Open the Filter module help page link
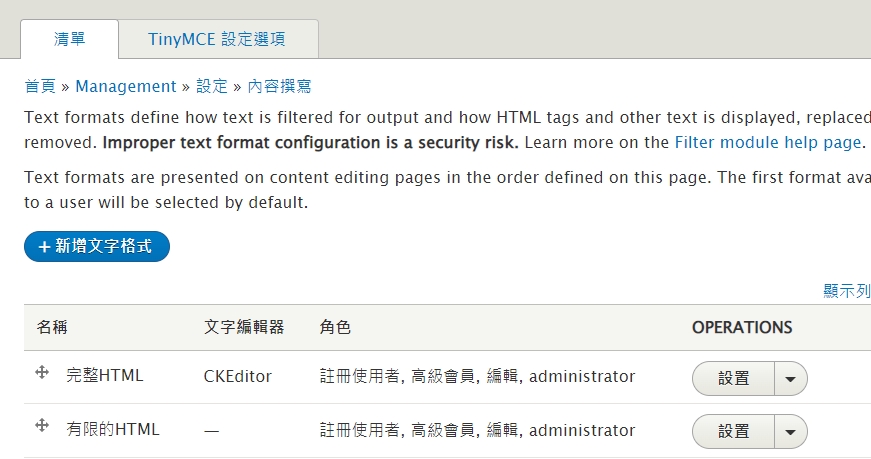Image resolution: width=871 pixels, height=459 pixels. tap(767, 142)
